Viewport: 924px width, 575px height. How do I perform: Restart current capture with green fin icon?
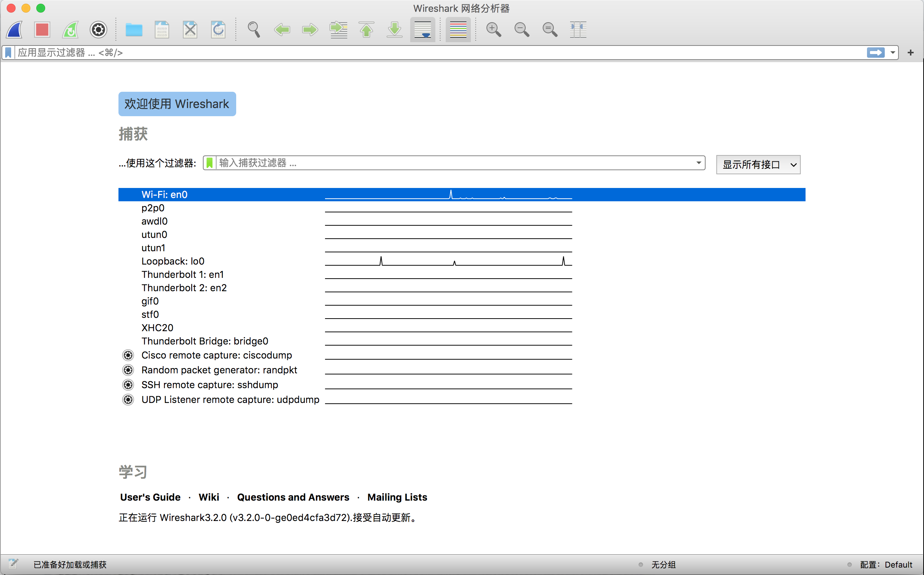click(x=70, y=29)
